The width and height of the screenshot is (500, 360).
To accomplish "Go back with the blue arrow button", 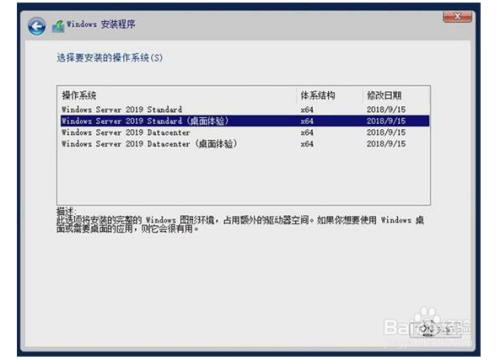I will 37,26.
